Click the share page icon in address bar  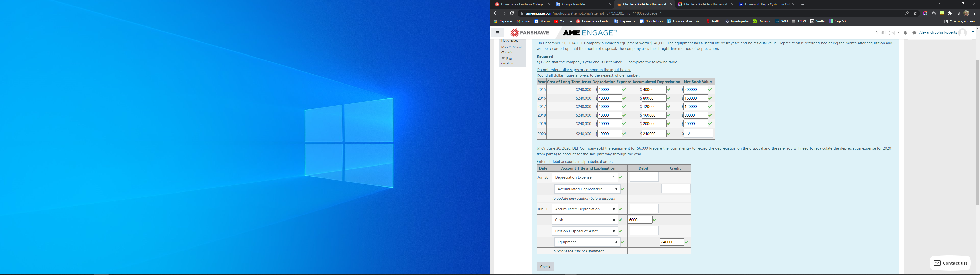pos(907,13)
